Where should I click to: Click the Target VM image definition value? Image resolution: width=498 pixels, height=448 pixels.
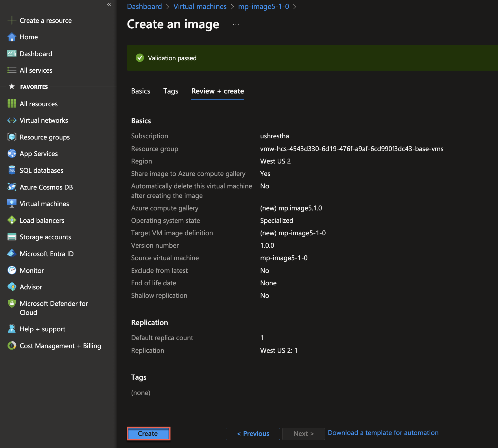[x=293, y=233]
